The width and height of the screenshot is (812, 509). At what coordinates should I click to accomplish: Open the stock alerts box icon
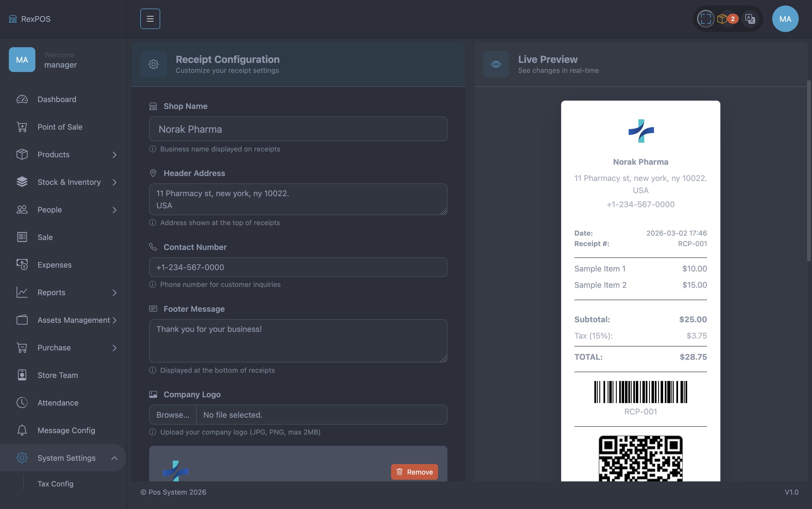(722, 19)
